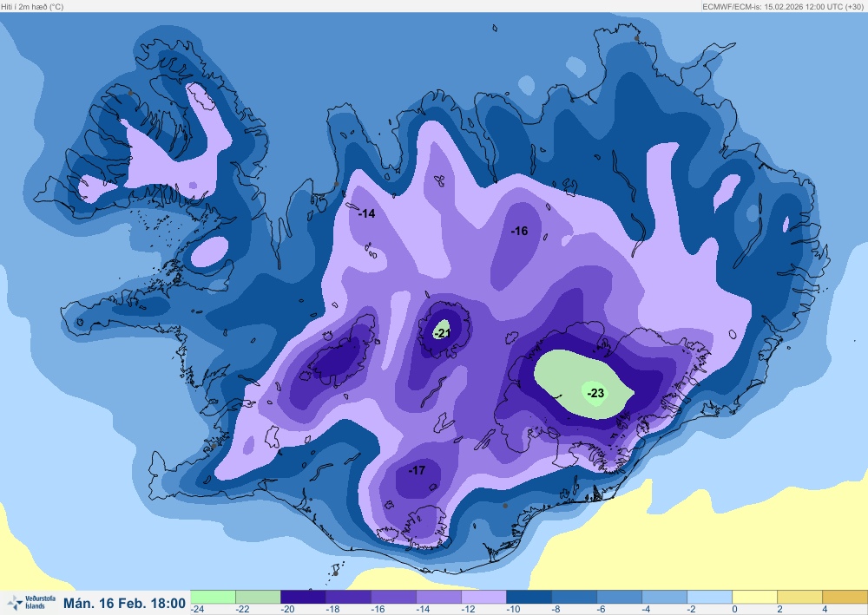Image resolution: width=868 pixels, height=615 pixels.
Task: Click the legend value -24
Action: click(197, 610)
